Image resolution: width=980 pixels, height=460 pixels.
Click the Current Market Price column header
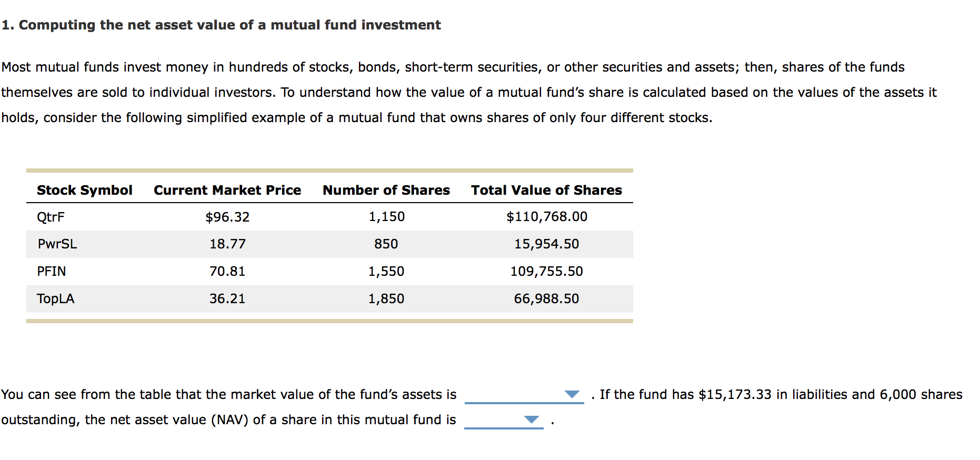click(227, 190)
